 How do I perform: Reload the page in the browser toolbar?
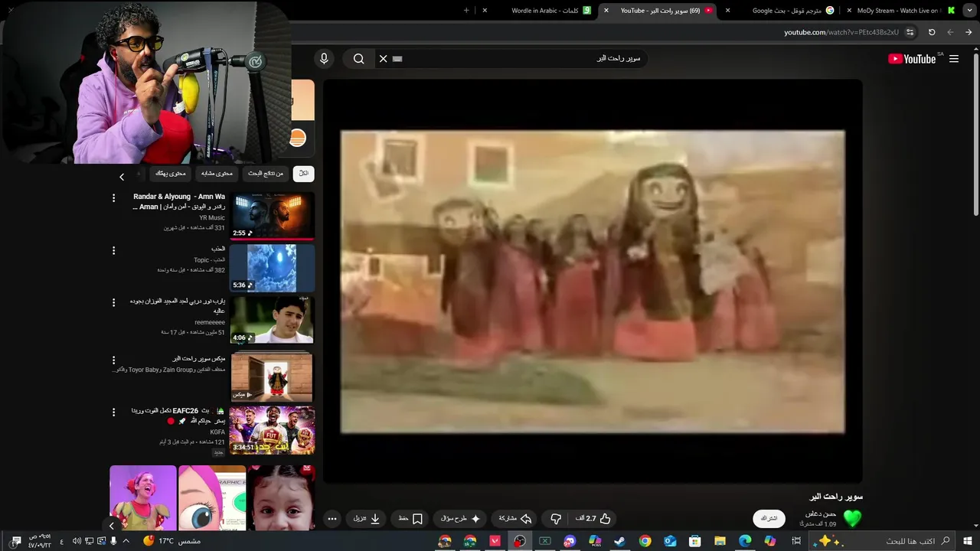pyautogui.click(x=932, y=32)
